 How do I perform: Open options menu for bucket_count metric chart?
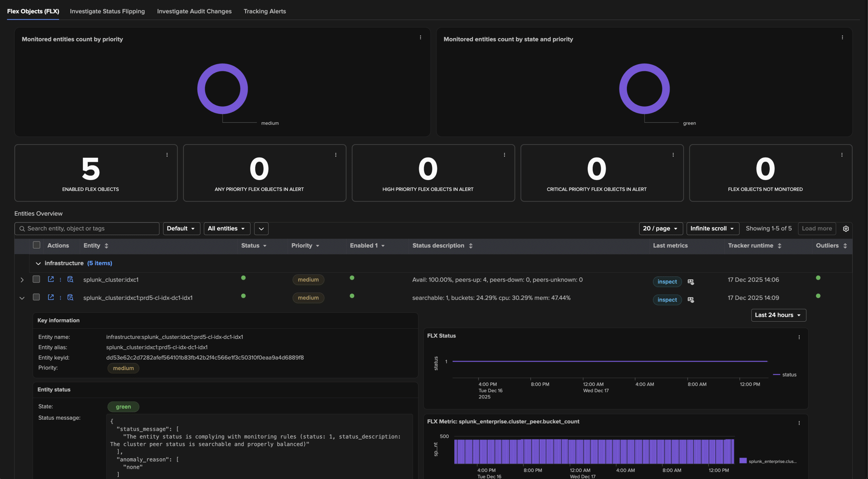pyautogui.click(x=799, y=423)
